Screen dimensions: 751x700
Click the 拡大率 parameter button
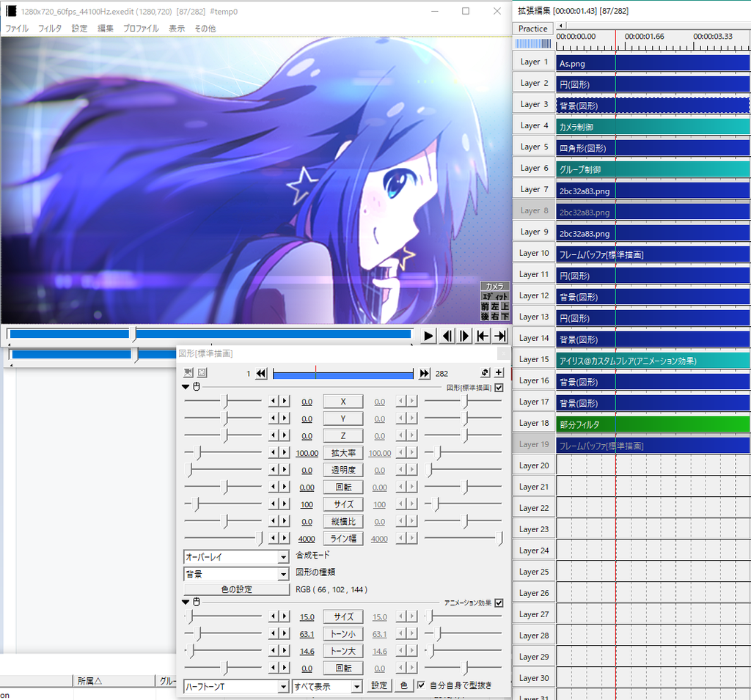[x=343, y=453]
